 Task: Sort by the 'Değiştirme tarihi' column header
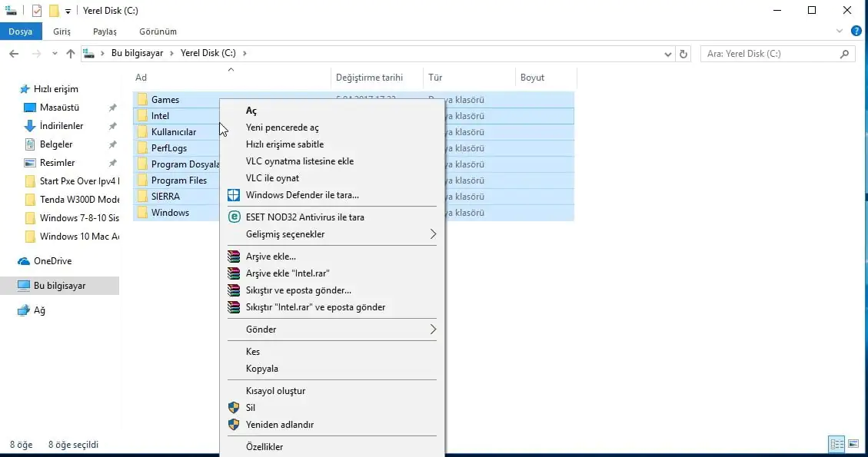tap(369, 78)
